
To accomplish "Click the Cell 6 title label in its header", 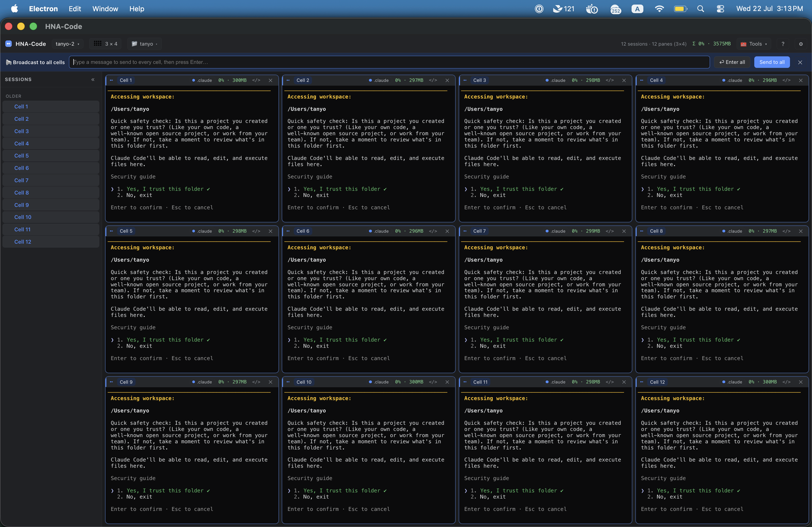I will pos(303,231).
